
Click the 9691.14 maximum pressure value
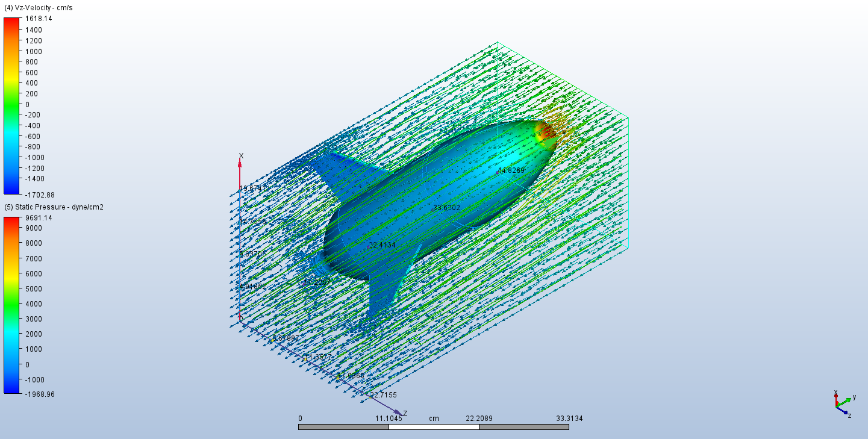click(x=37, y=218)
